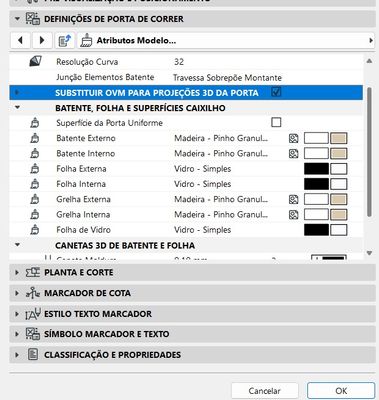Viewport: 379px width, 400px height.
Task: Collapse Definições de Porta de Correr panel
Action: pyautogui.click(x=17, y=19)
